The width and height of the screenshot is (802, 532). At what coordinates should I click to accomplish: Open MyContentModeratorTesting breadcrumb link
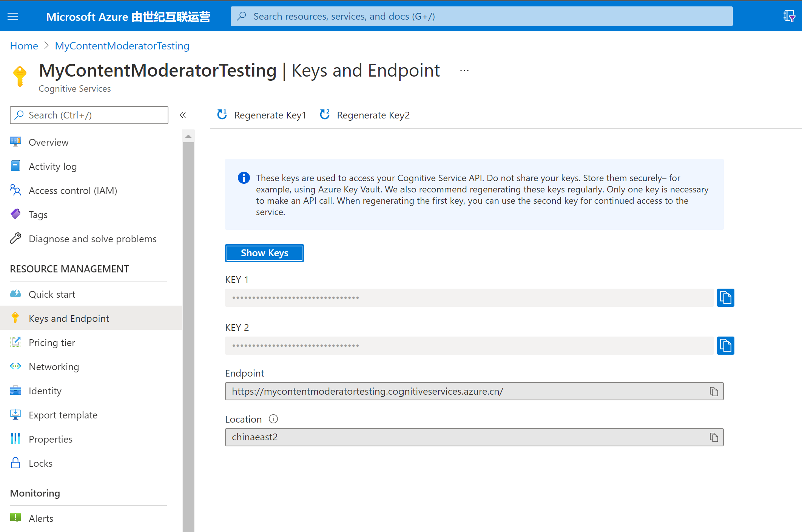click(122, 46)
